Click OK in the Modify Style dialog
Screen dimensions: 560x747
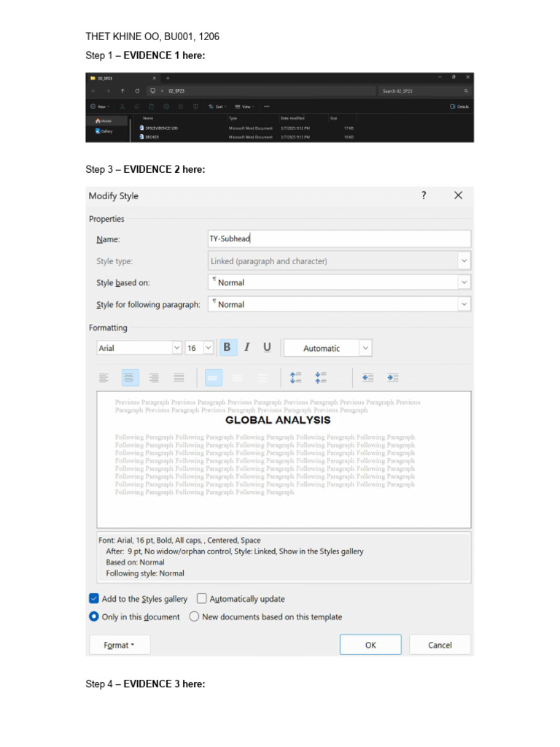(370, 645)
